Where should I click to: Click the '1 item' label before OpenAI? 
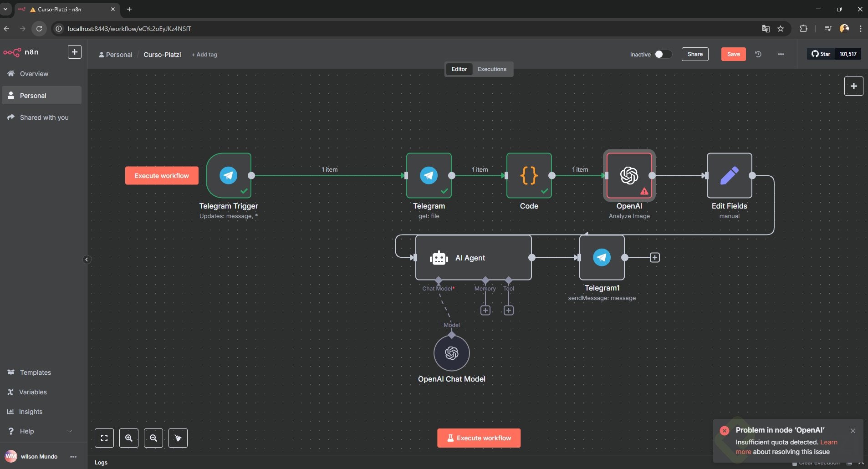[x=580, y=169]
